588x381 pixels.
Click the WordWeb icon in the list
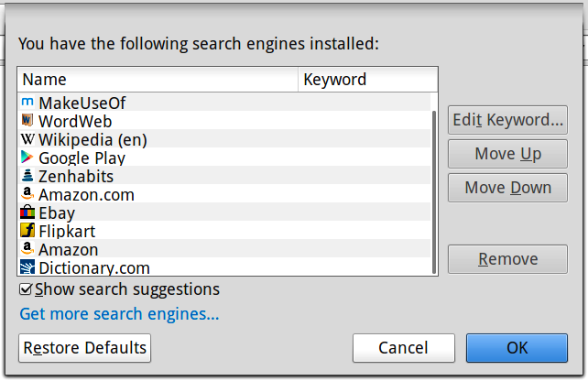[27, 120]
